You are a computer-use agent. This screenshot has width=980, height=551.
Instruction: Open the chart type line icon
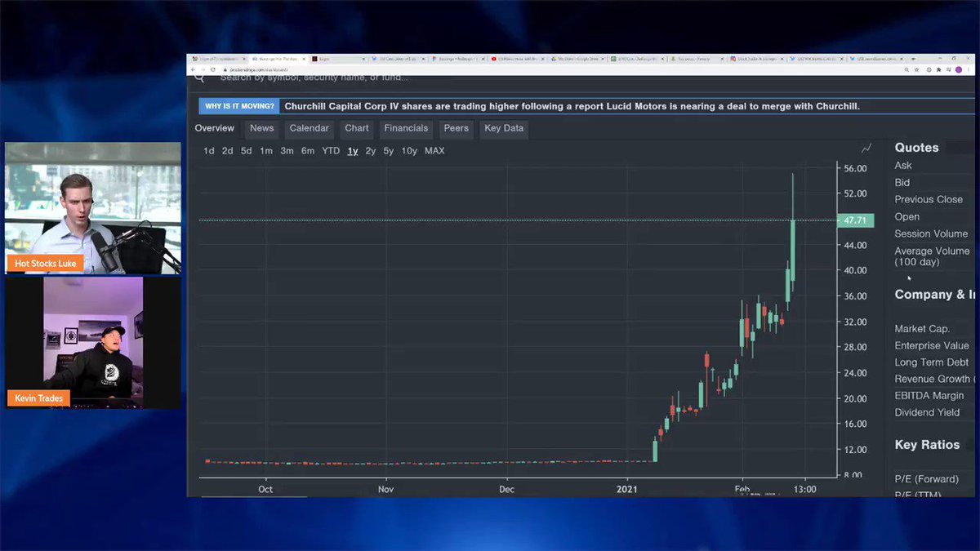pos(866,148)
